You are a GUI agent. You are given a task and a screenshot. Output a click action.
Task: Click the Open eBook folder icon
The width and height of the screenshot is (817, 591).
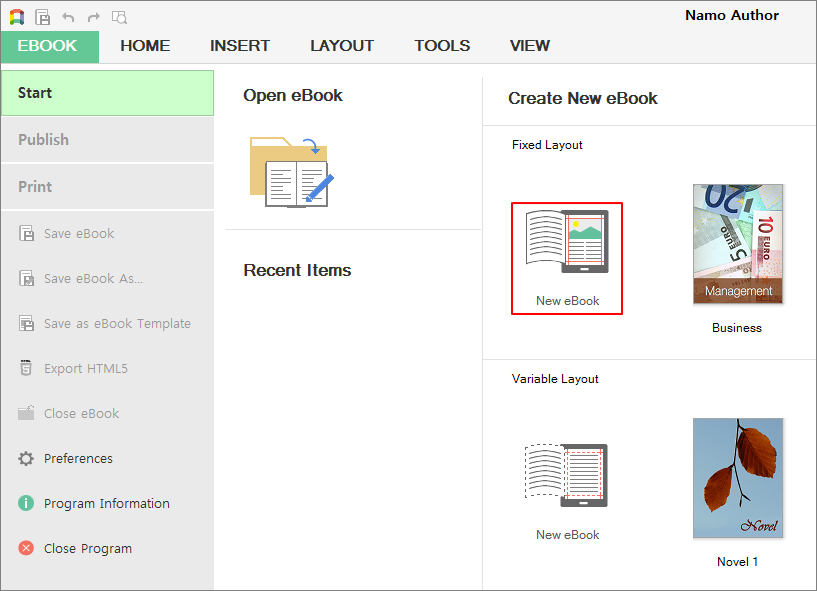290,172
